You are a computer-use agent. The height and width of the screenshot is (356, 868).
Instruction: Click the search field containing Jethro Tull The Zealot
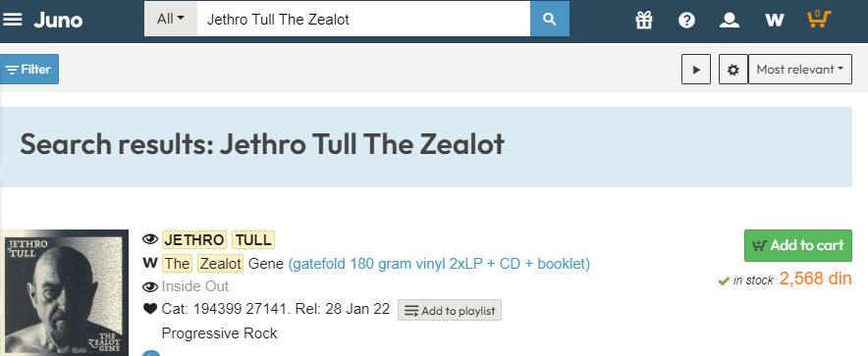point(363,20)
